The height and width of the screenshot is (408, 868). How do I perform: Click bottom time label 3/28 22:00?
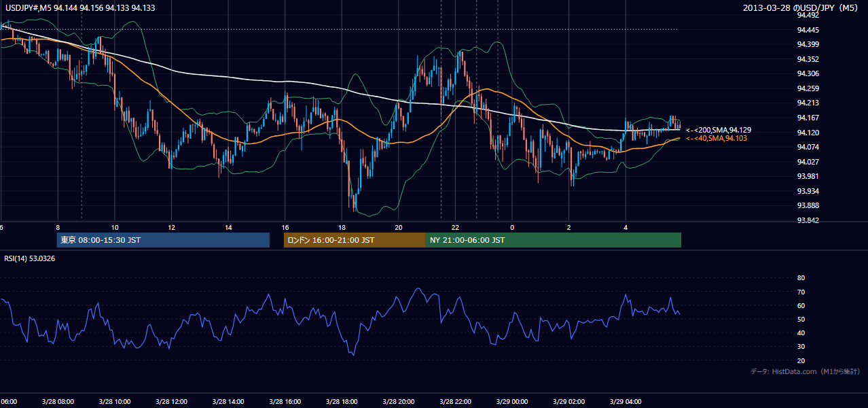[x=456, y=401]
